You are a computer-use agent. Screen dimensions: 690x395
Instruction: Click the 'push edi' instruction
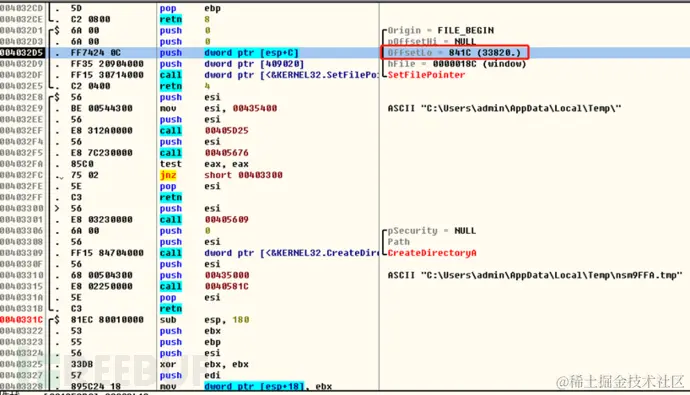pyautogui.click(x=190, y=375)
